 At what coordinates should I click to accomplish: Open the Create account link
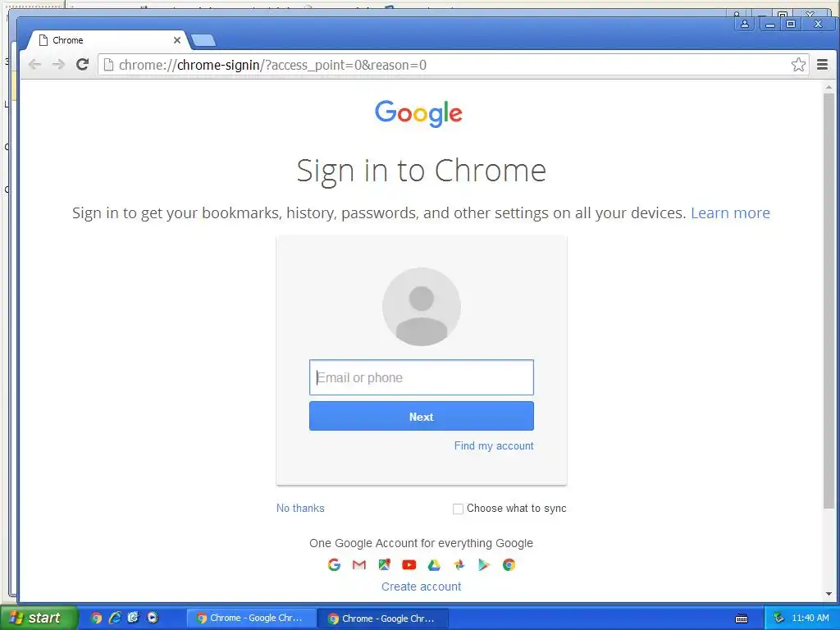pyautogui.click(x=422, y=587)
